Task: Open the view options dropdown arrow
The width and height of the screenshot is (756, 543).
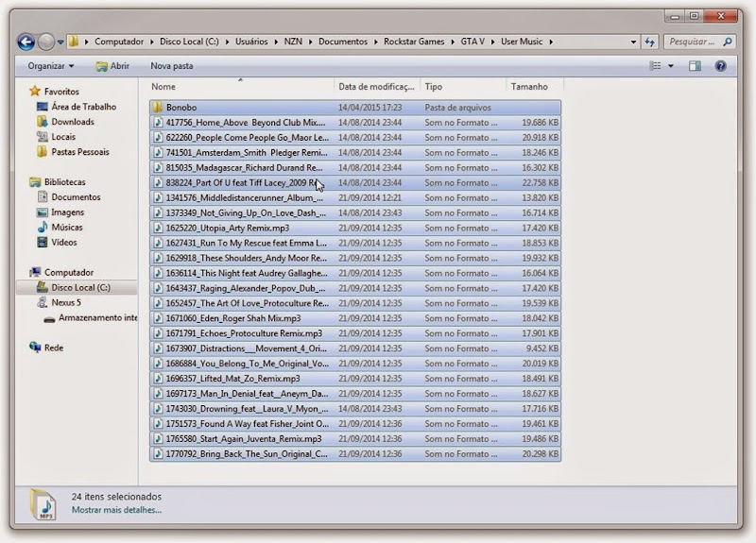Action: click(x=671, y=66)
